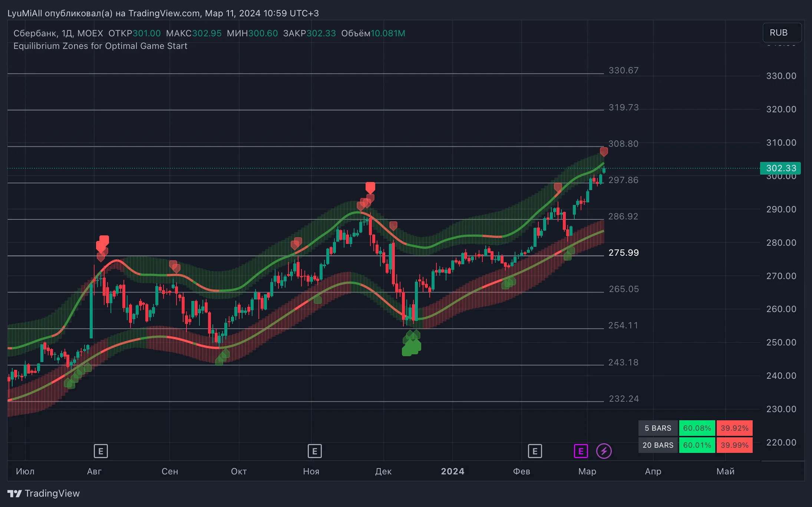Click the 265.05 level label
The width and height of the screenshot is (812, 507).
click(x=624, y=289)
